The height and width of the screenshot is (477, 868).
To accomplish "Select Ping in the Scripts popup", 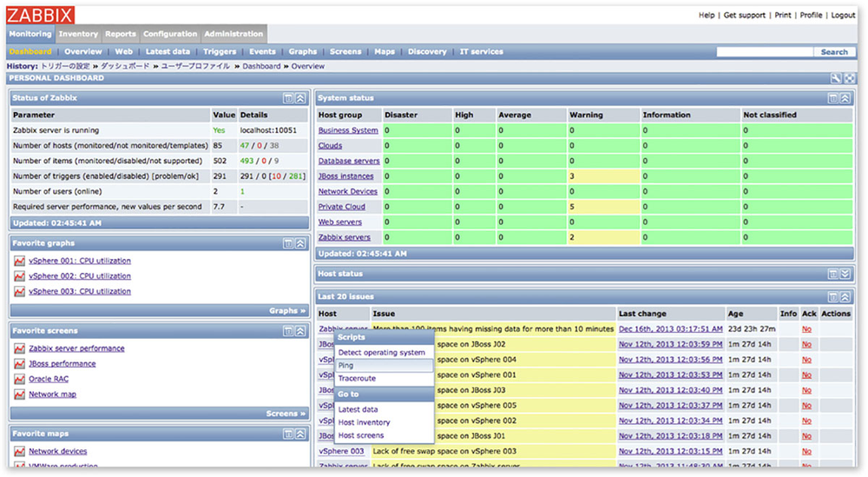I will pyautogui.click(x=385, y=366).
